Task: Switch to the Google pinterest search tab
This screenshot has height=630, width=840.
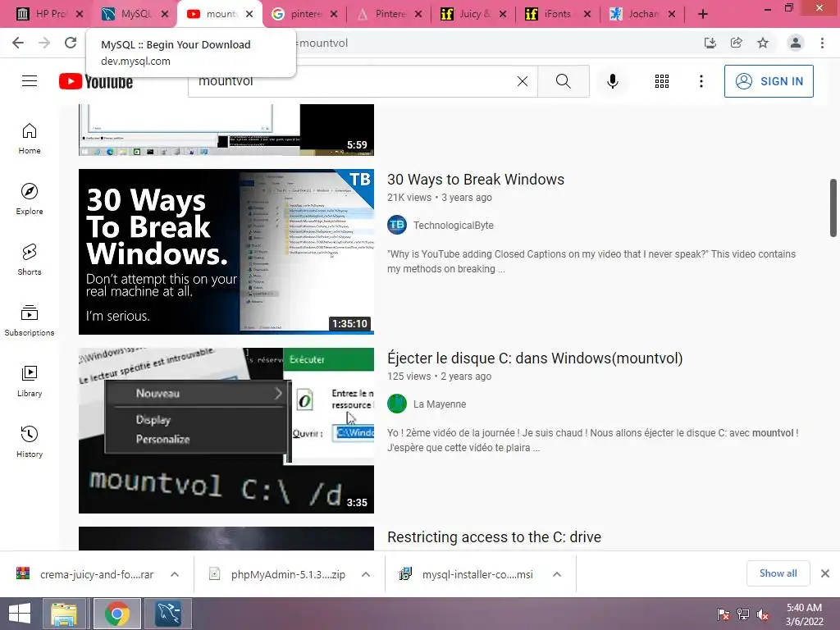Action: tap(304, 14)
